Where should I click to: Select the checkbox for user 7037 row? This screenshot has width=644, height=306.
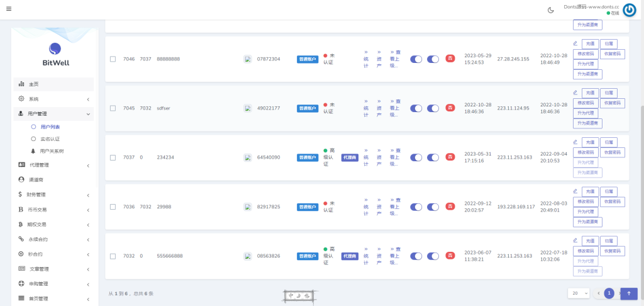coord(113,157)
